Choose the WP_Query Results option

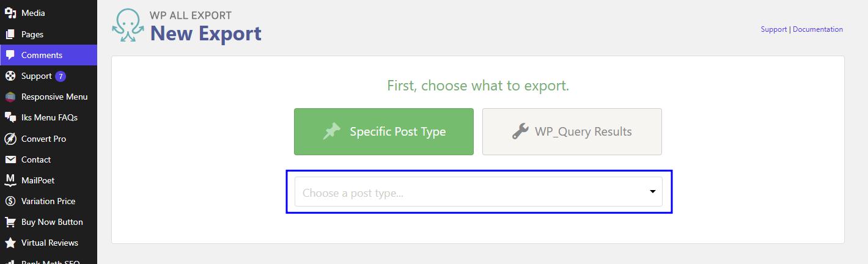pos(572,131)
